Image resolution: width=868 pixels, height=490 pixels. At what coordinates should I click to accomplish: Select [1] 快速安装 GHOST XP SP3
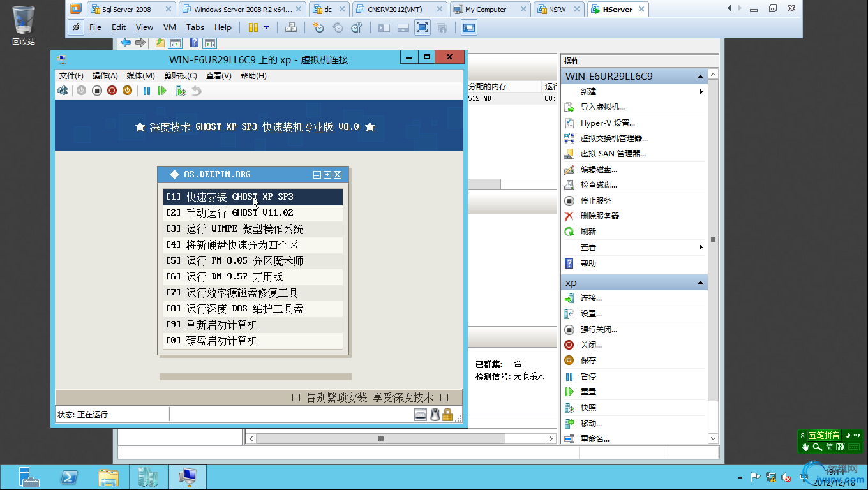point(253,197)
